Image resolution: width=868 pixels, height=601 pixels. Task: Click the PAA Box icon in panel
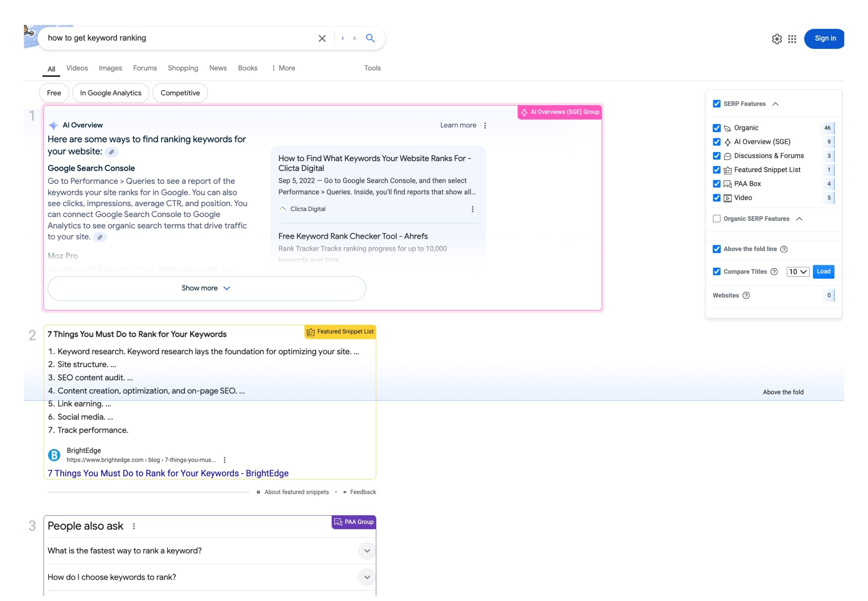click(728, 184)
